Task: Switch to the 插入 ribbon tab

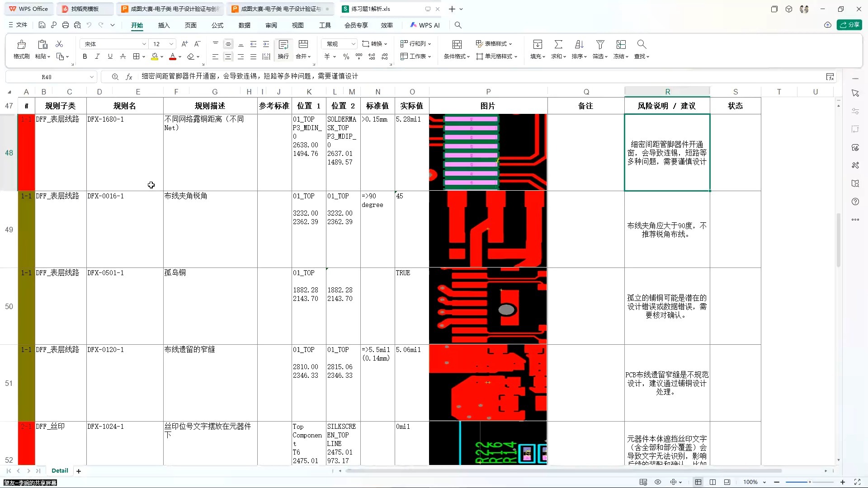Action: coord(164,25)
